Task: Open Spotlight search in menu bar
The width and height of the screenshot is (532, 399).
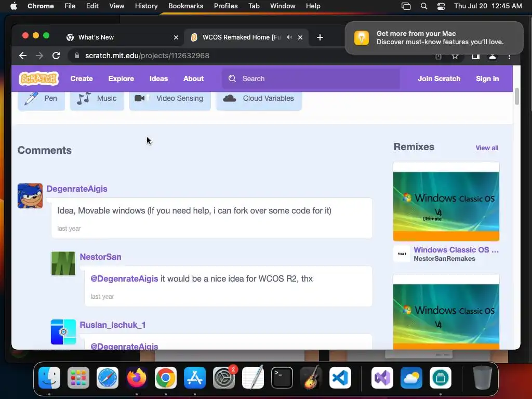Action: pyautogui.click(x=424, y=6)
